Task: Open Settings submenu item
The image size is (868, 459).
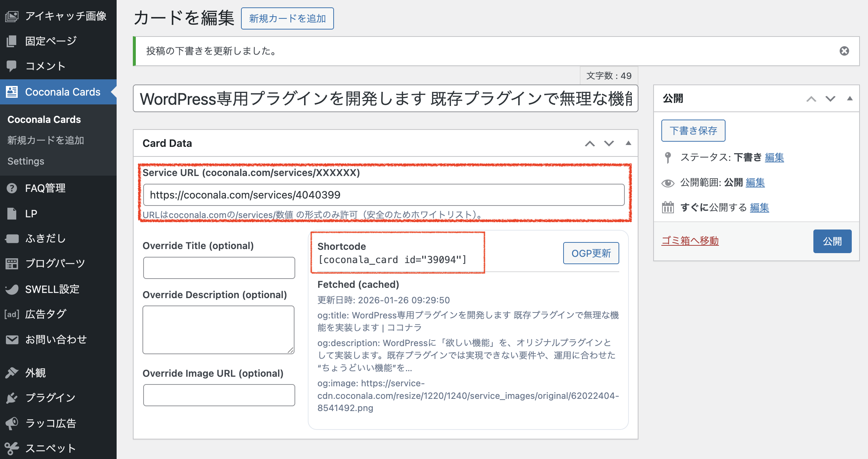Action: pos(26,161)
